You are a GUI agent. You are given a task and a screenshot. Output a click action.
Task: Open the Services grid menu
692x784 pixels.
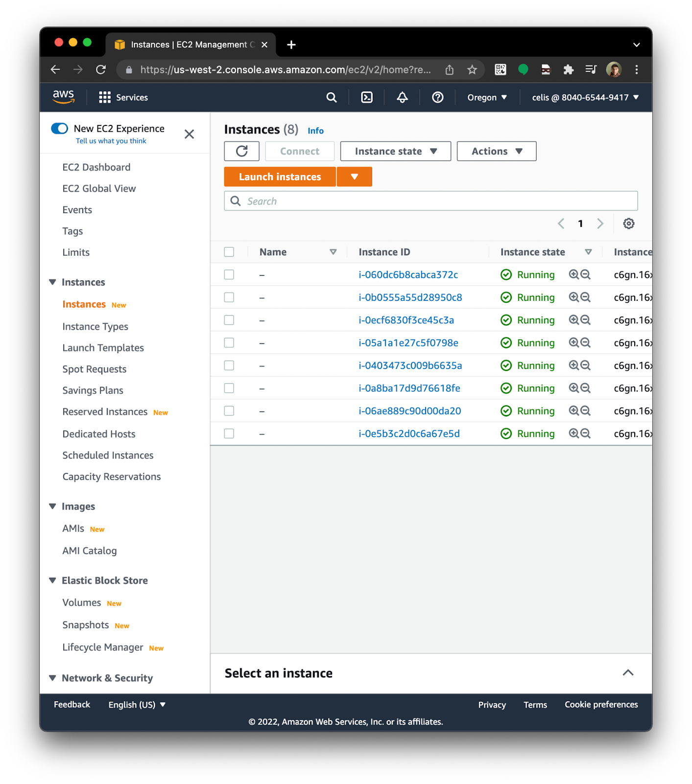point(123,98)
